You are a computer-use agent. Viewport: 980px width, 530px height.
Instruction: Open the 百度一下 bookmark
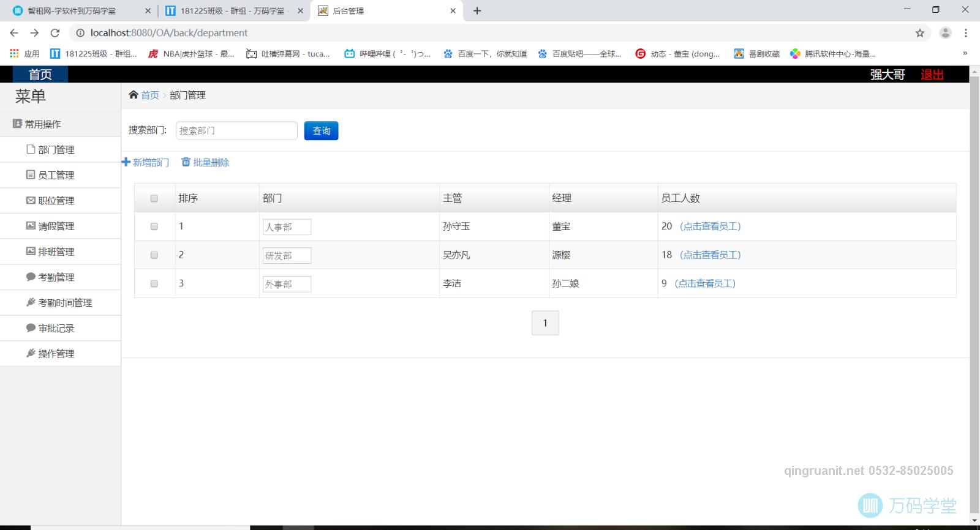[x=485, y=54]
